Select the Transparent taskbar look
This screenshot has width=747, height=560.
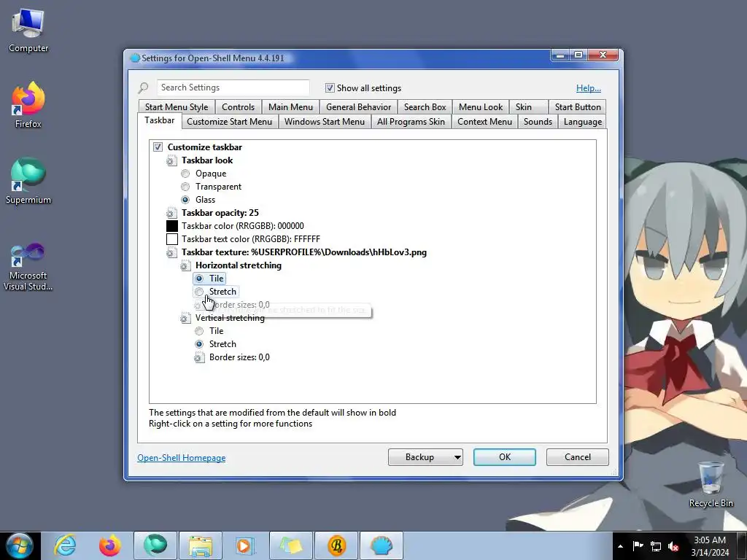tap(185, 187)
